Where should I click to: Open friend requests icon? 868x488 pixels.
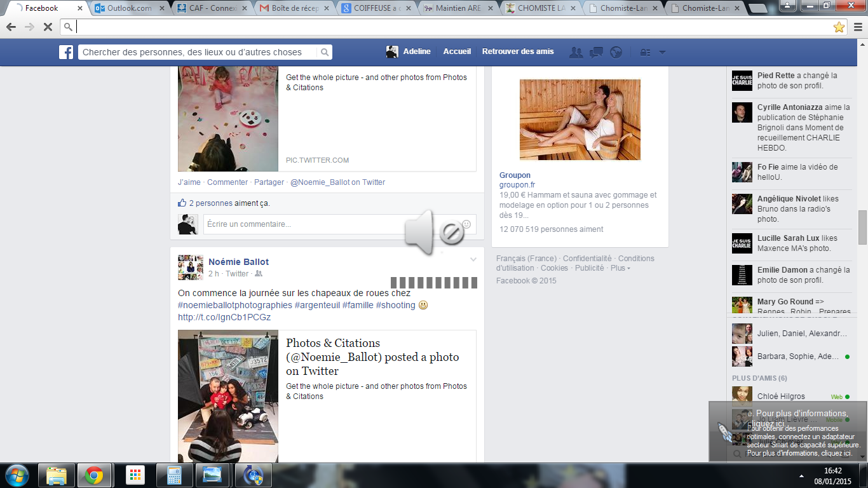click(576, 52)
